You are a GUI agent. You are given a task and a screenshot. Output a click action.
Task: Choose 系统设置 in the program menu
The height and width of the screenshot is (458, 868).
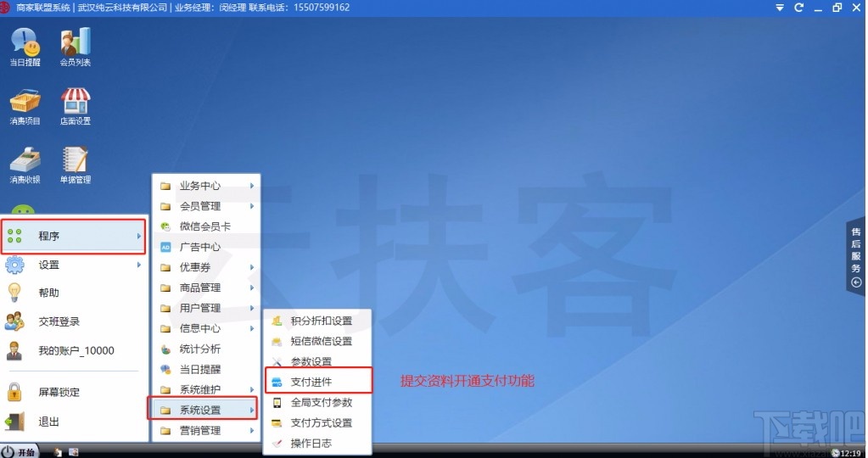click(x=203, y=410)
